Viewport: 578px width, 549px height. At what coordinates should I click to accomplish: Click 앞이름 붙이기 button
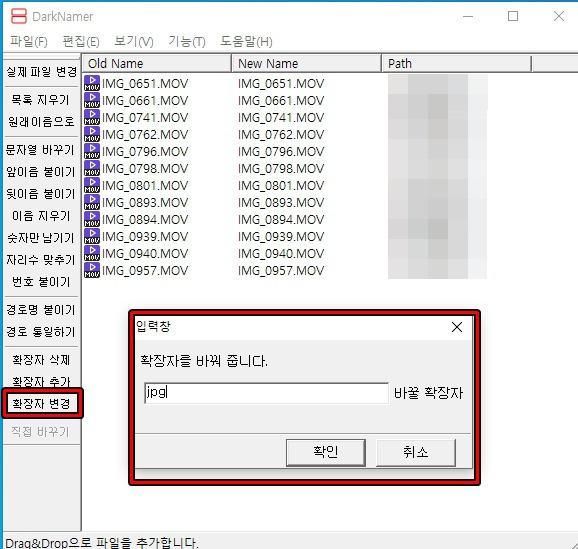[41, 171]
